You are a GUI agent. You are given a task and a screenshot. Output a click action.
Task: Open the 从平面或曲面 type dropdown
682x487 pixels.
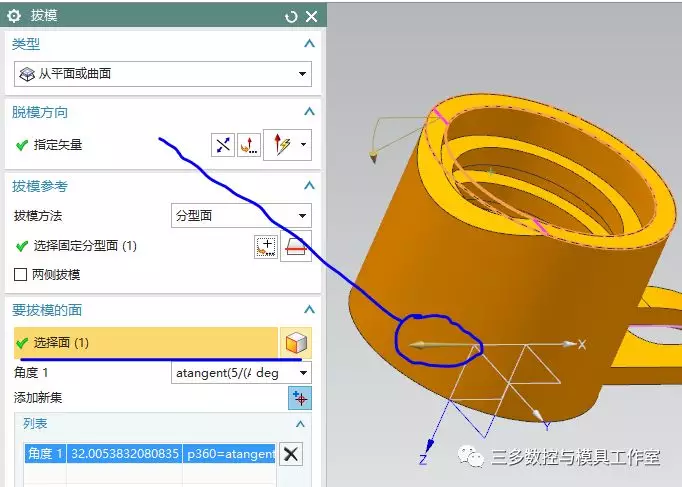pyautogui.click(x=163, y=74)
